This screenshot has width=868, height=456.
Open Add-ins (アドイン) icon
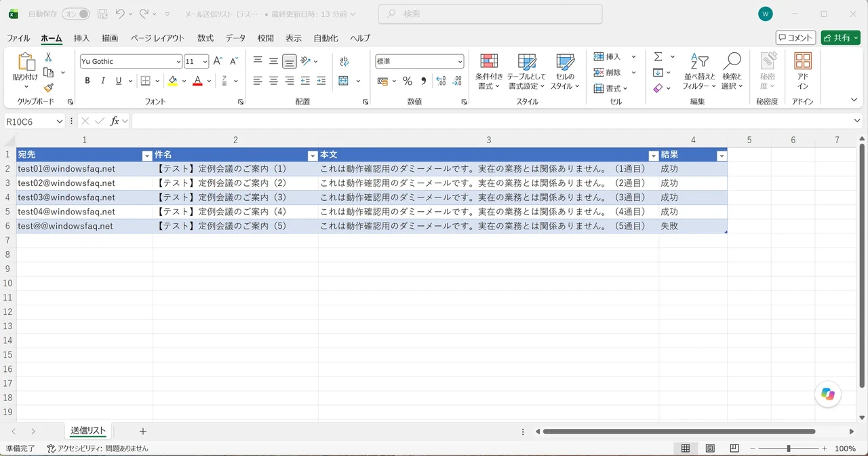pos(803,71)
